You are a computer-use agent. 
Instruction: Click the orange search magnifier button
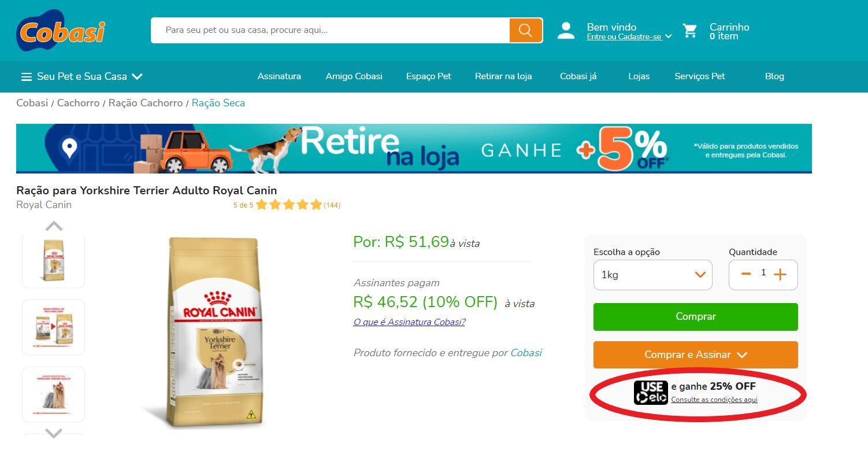pos(526,30)
